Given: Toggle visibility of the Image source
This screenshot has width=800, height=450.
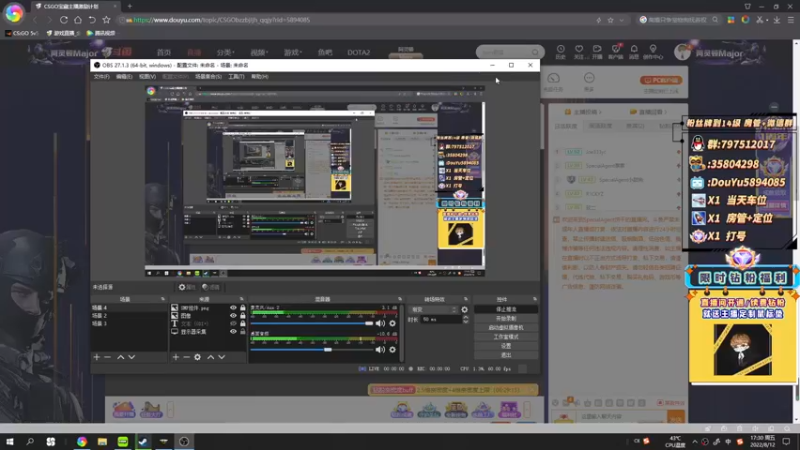Looking at the screenshot, I should (233, 316).
